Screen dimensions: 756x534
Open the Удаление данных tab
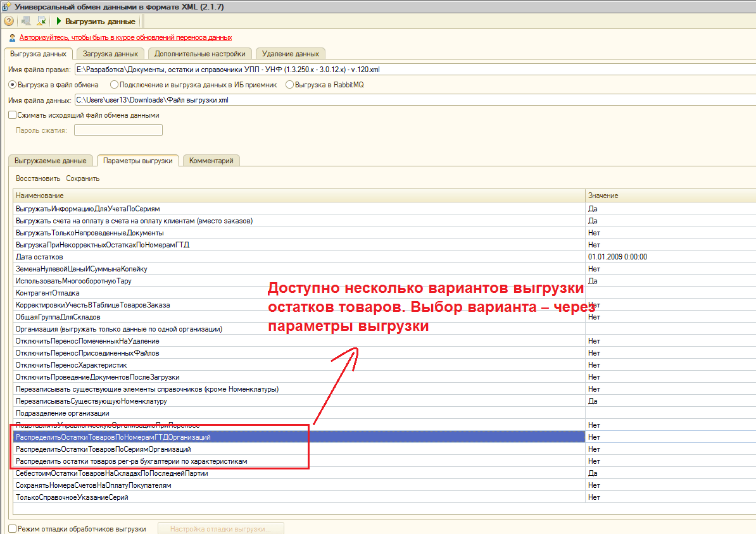point(290,54)
